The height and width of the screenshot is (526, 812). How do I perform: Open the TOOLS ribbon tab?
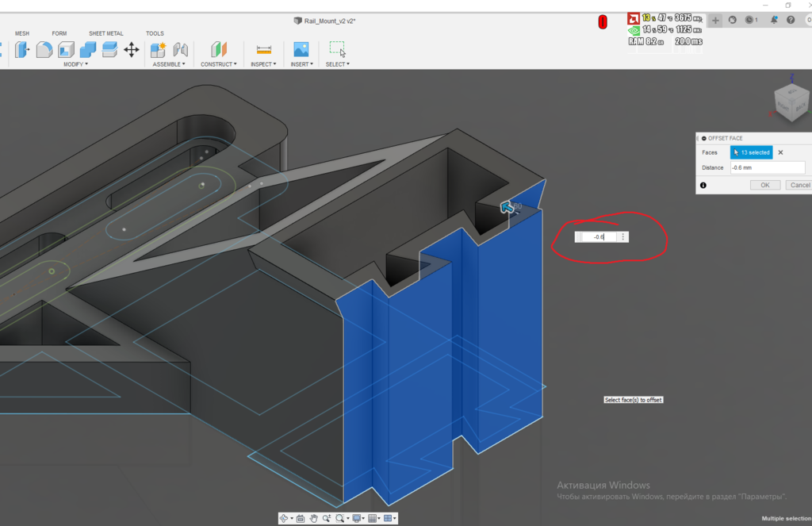[x=155, y=33]
